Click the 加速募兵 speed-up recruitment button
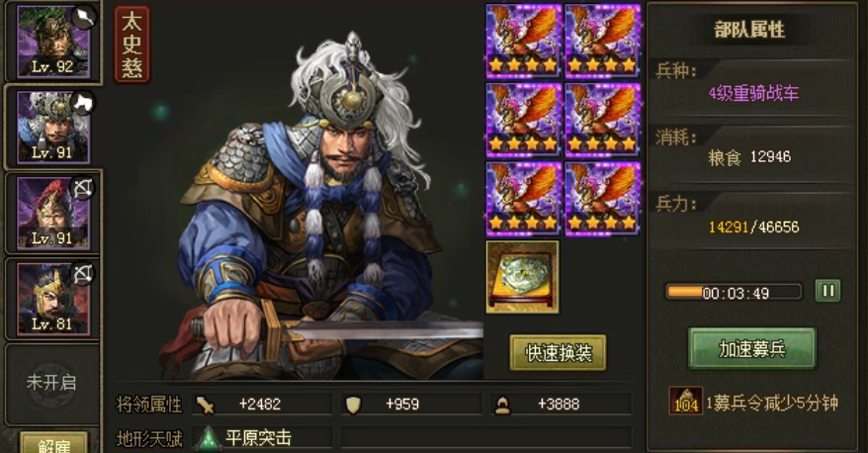 [751, 348]
